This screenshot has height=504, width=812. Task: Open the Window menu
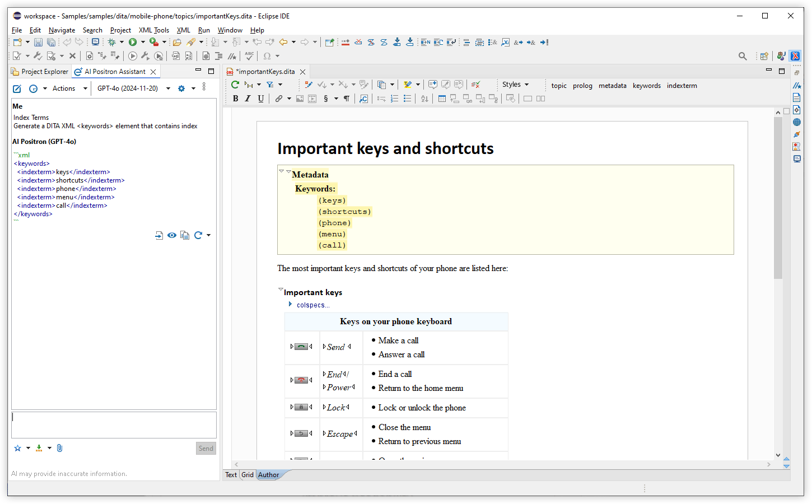point(230,30)
